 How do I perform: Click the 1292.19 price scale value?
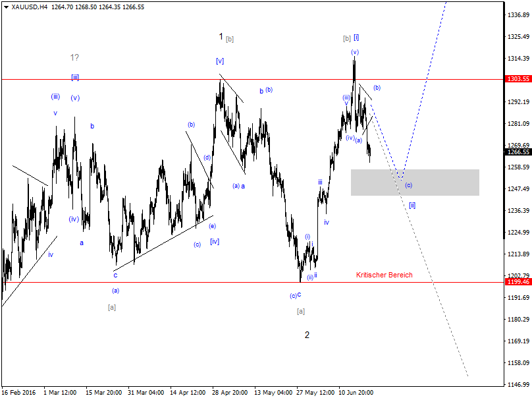pos(518,102)
